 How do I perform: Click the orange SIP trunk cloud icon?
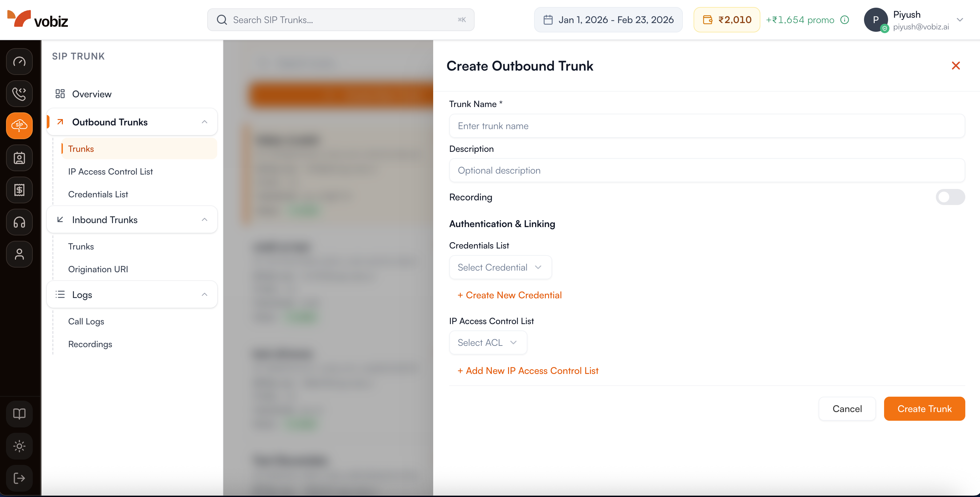coord(19,125)
